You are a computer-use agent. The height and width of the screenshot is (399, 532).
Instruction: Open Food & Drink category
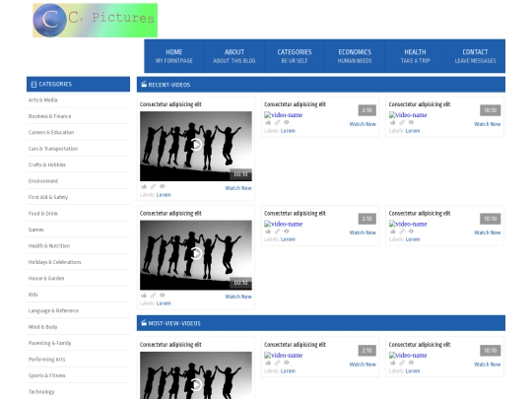[x=43, y=214]
